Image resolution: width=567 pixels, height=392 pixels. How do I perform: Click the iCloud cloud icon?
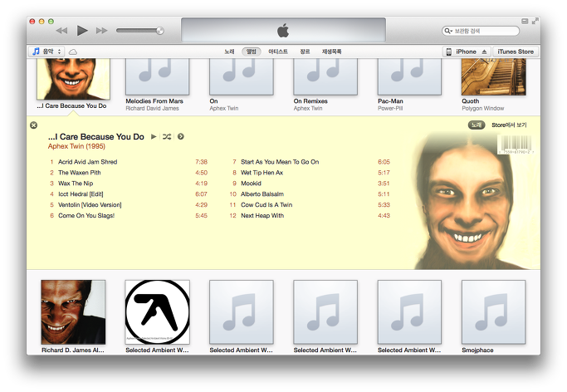(73, 52)
